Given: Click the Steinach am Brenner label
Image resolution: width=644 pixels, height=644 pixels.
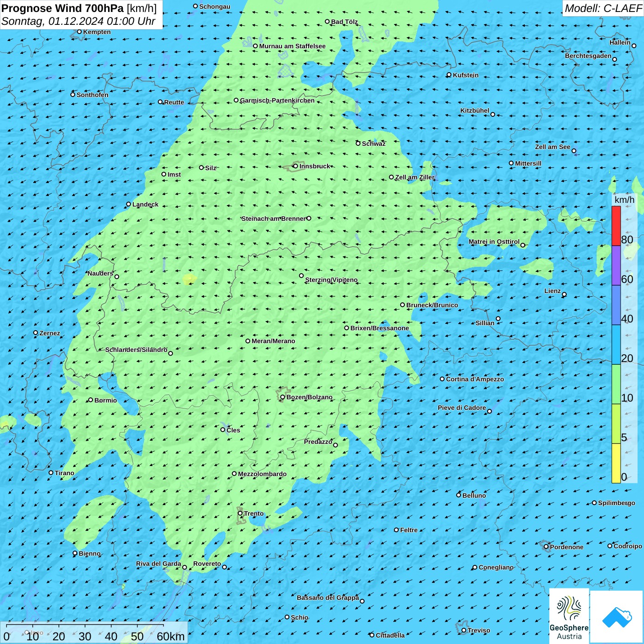Looking at the screenshot, I should [x=273, y=218].
